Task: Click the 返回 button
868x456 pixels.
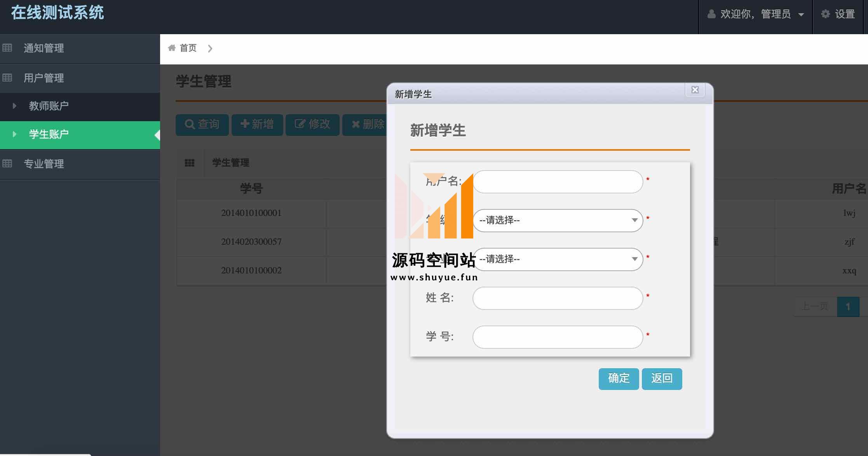Action: click(662, 379)
